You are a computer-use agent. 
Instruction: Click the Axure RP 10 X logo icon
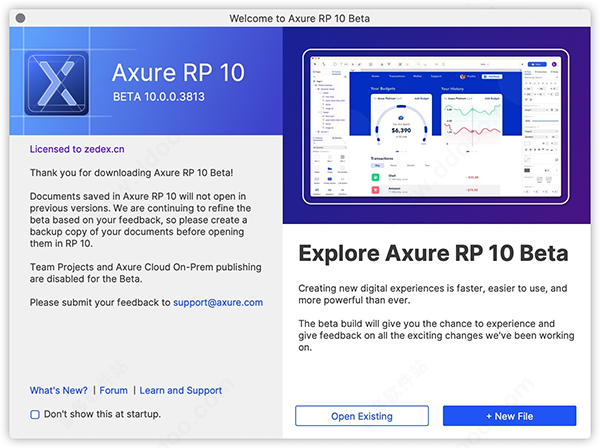pos(57,83)
